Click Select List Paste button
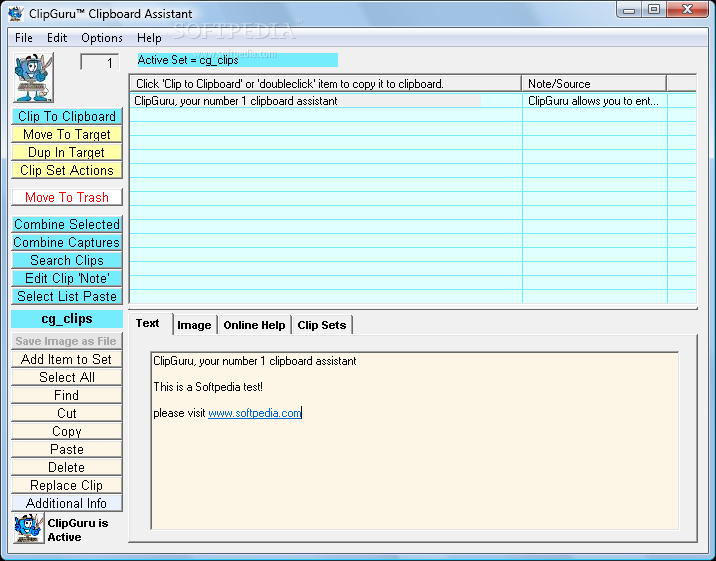The height and width of the screenshot is (561, 716). click(x=67, y=296)
